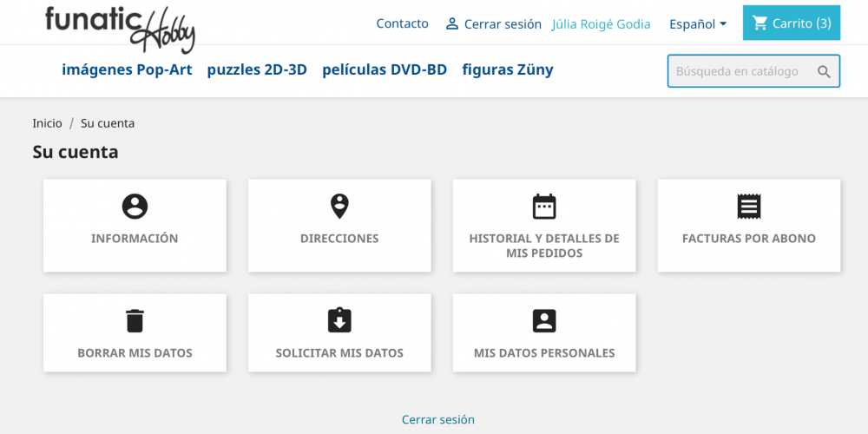This screenshot has height=434, width=868.
Task: Open the películas DVD-BD category
Action: [x=385, y=69]
